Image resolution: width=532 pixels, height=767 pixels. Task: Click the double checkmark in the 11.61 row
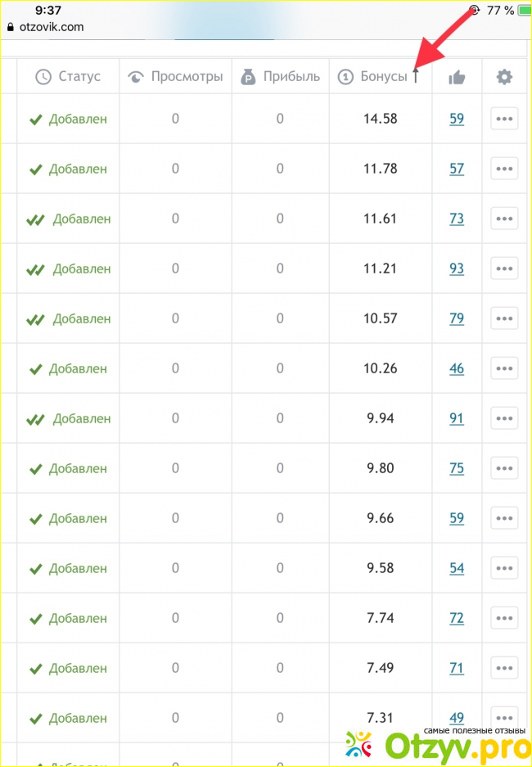pos(35,219)
